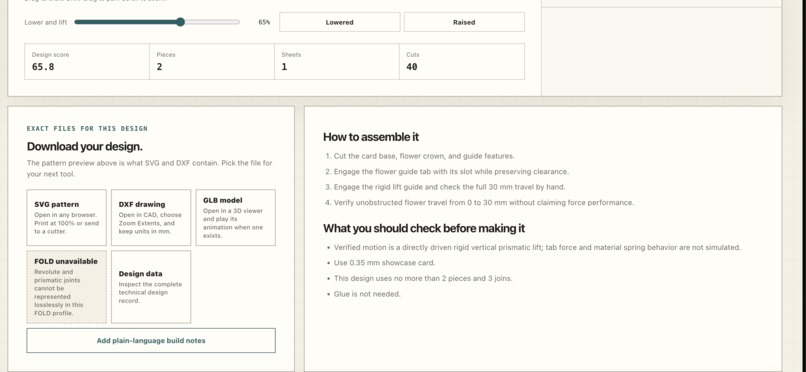This screenshot has height=372, width=806.
Task: Click step 2 'Engage the flower guide tab'
Action: click(x=451, y=172)
